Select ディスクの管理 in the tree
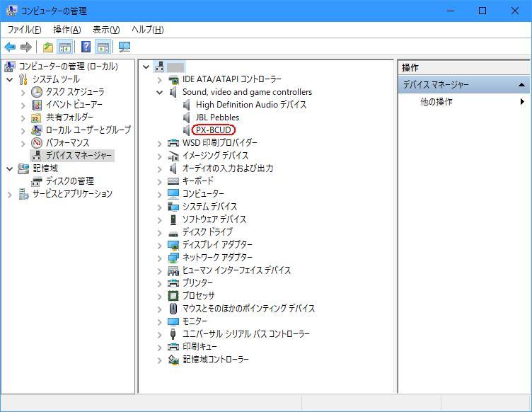Screen dimensions: 532x412 pyautogui.click(x=69, y=181)
